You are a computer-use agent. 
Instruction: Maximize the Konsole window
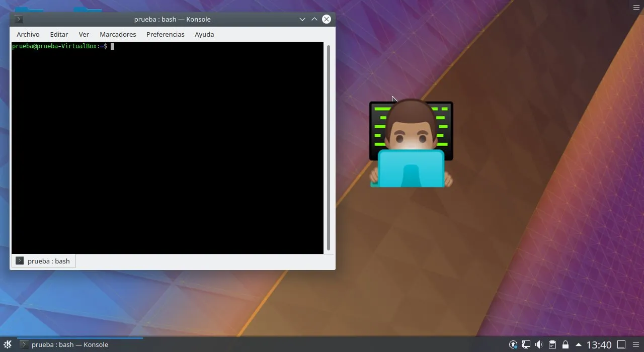[314, 19]
